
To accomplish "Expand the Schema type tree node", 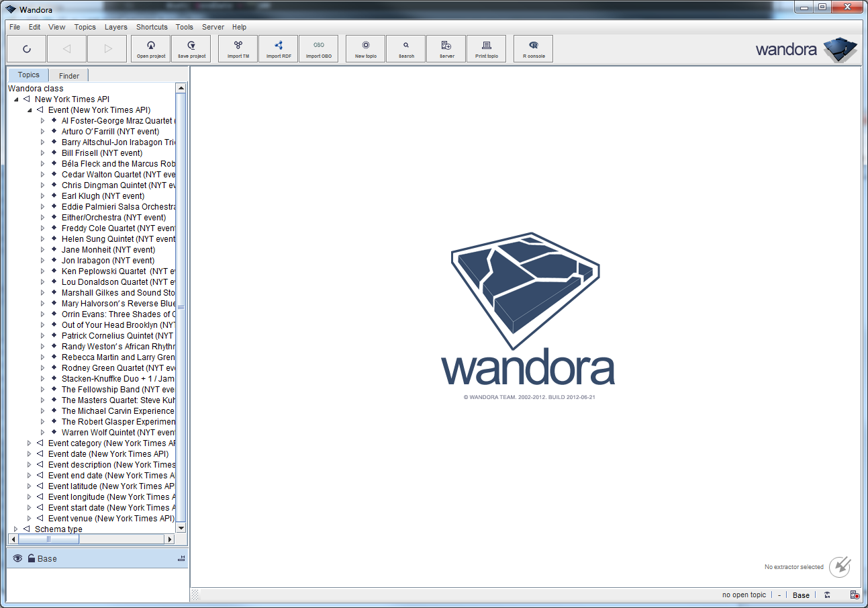I will point(16,529).
